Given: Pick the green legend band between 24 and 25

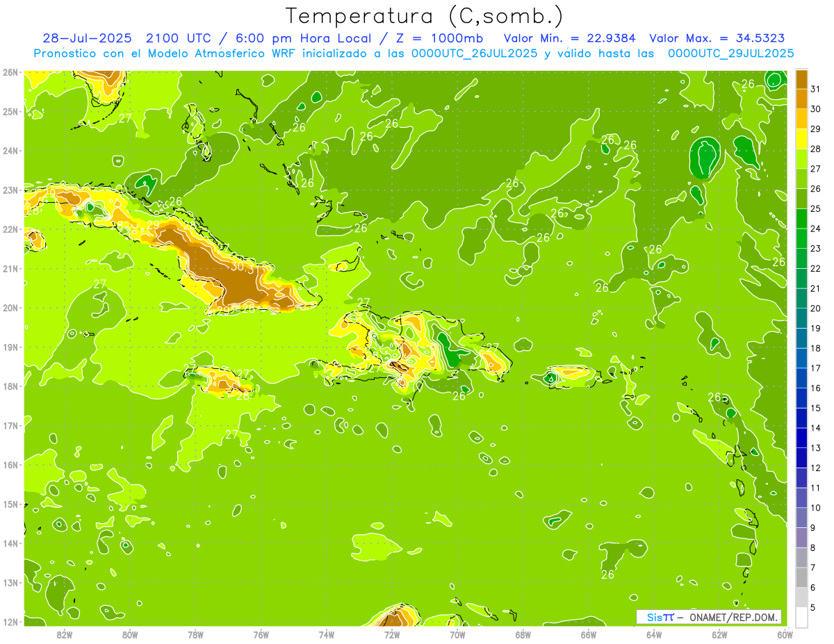Looking at the screenshot, I should point(801,218).
